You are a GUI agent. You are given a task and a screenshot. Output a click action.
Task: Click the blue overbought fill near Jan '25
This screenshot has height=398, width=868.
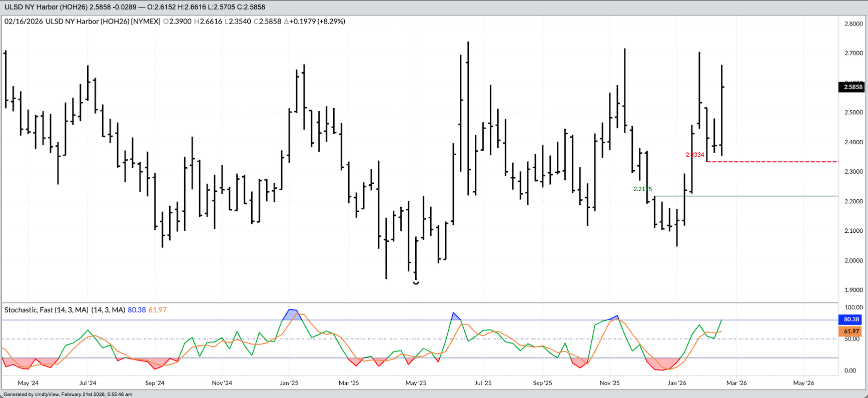point(292,315)
